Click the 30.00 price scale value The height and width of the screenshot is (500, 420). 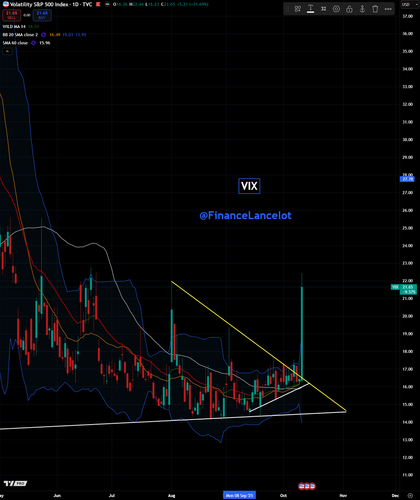point(408,140)
